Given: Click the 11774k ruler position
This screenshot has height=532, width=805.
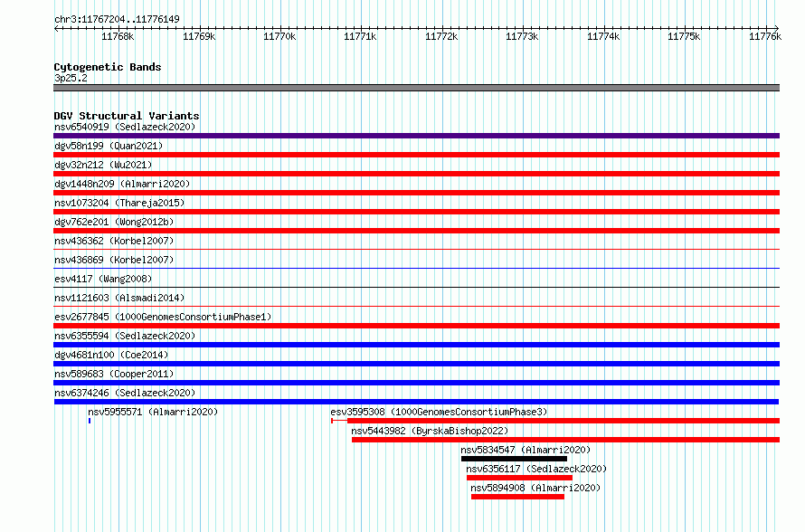Looking at the screenshot, I should point(603,36).
